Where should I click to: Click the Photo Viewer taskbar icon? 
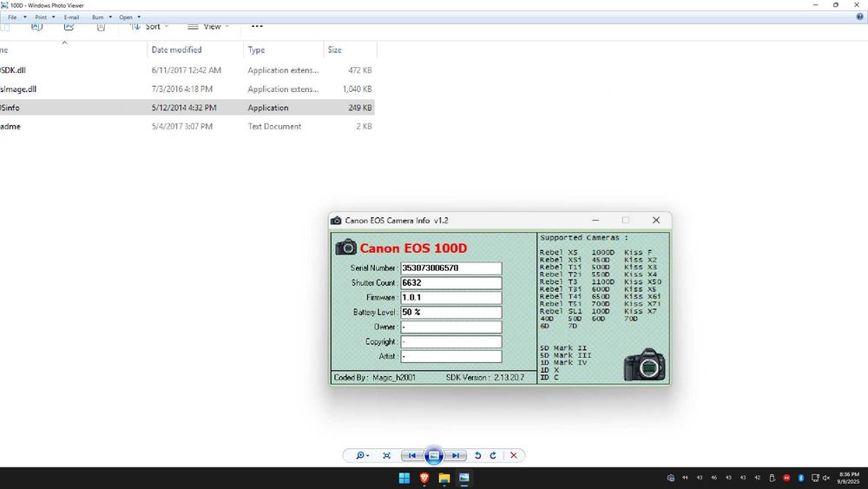click(x=464, y=478)
